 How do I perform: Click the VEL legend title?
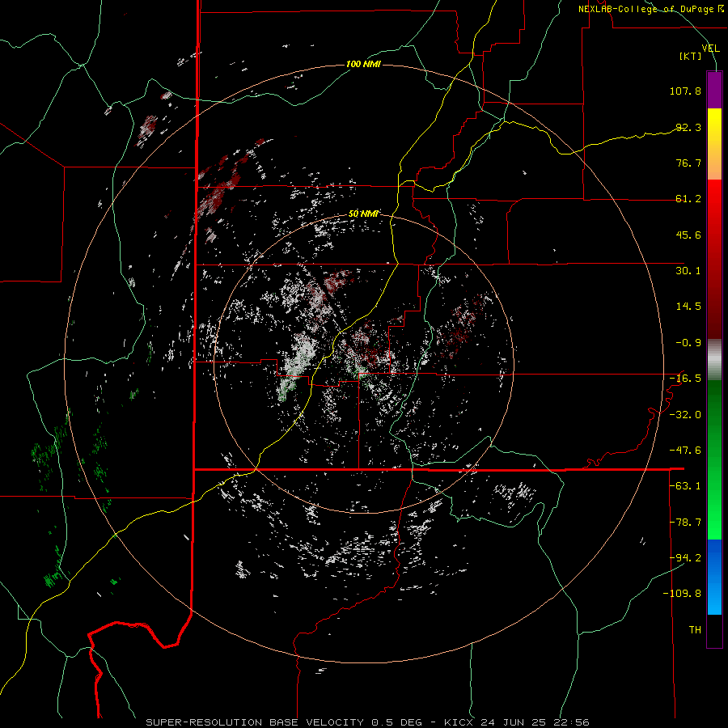(710, 49)
